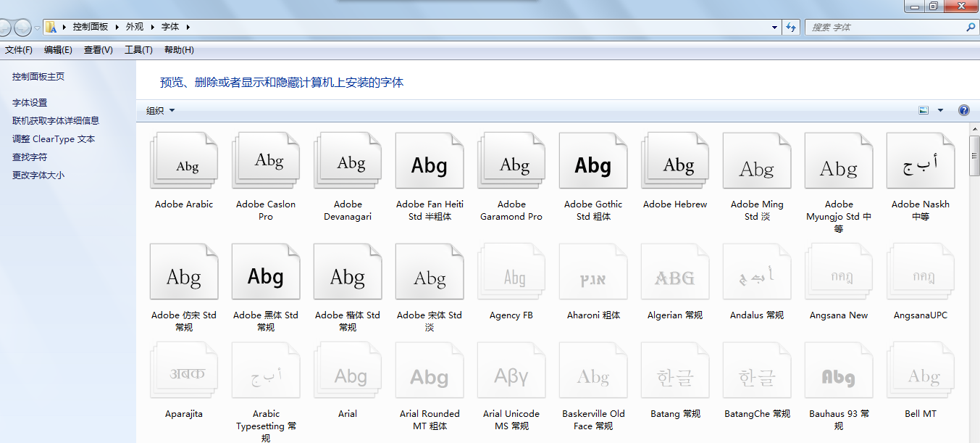Expand the 字体 breadcrumb arrow

(188, 27)
